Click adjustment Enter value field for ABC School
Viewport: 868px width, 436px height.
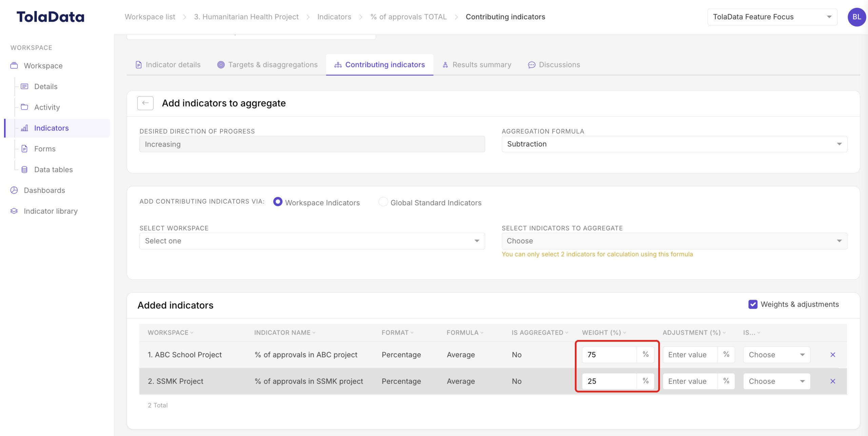click(x=690, y=355)
